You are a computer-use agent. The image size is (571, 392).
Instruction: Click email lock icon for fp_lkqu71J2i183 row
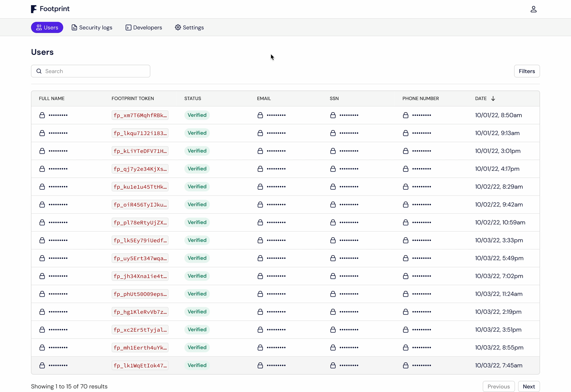(x=260, y=133)
